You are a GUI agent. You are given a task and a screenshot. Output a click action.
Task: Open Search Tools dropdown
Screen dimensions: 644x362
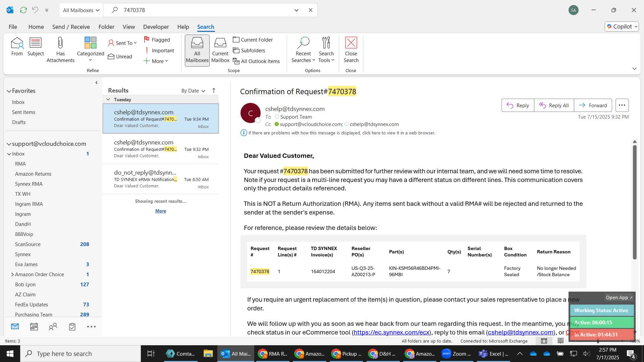(326, 50)
